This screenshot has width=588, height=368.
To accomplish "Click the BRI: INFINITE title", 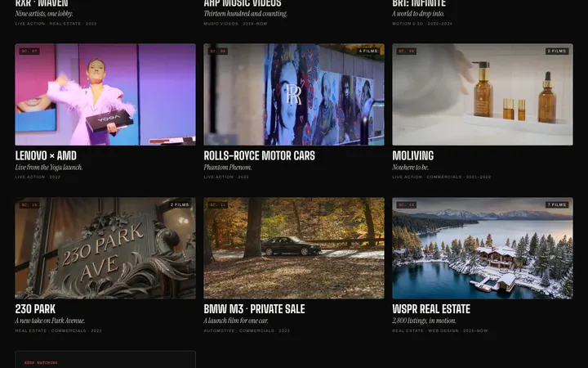I will 419,3.
